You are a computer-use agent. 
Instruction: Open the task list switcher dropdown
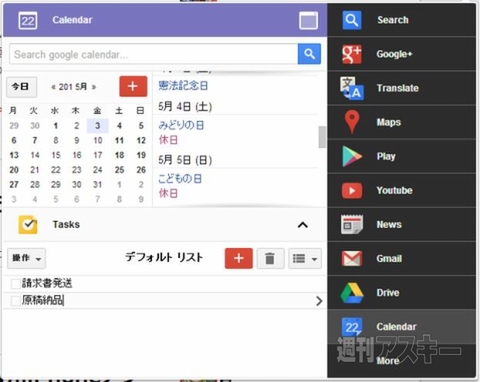(x=305, y=258)
